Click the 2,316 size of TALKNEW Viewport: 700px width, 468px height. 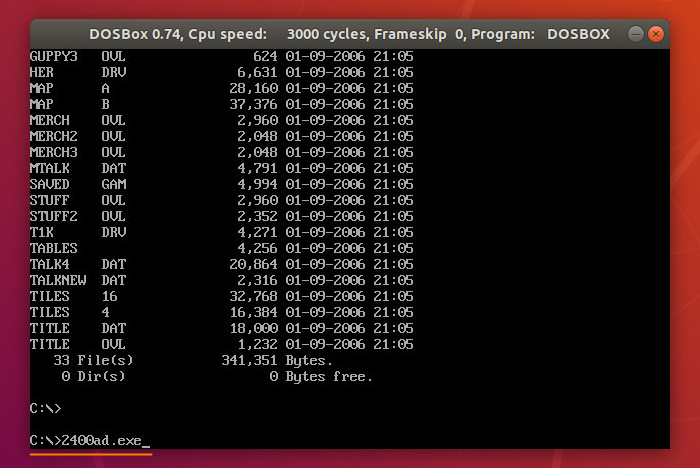(257, 280)
